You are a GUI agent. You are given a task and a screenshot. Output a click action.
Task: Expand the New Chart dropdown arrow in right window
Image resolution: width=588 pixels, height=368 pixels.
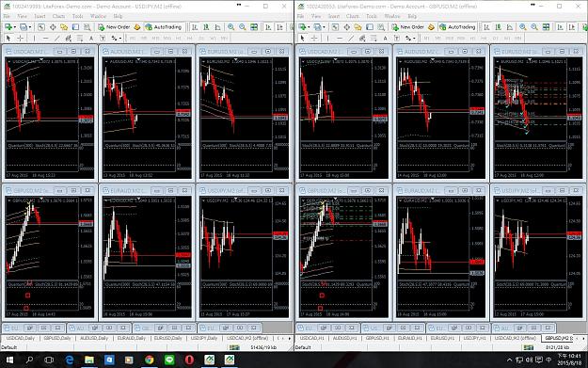point(309,27)
